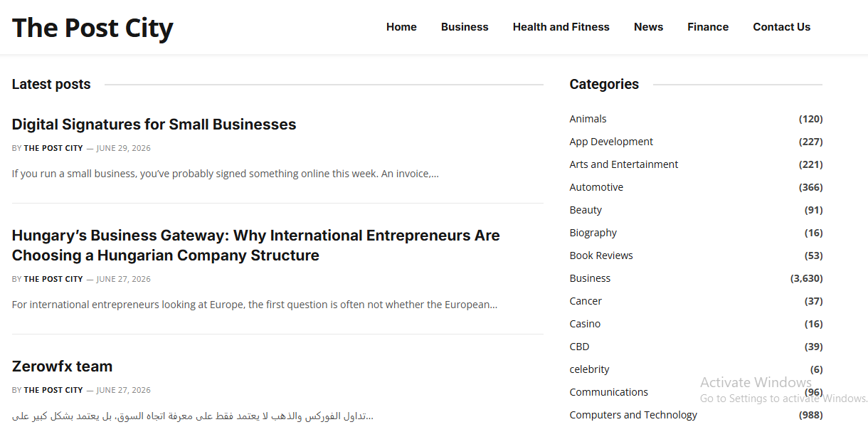Click the June 27, 2026 date under Zerowfx team
The image size is (868, 427).
click(x=123, y=390)
